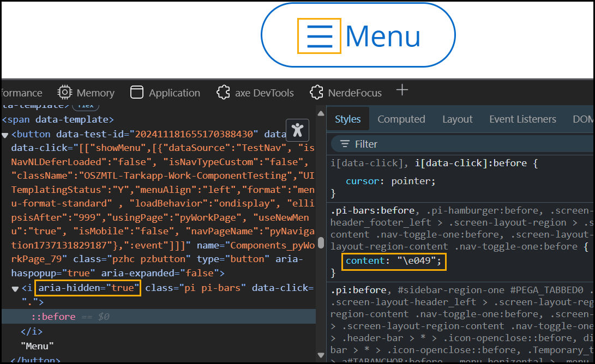This screenshot has height=364, width=595.
Task: Select the Event Listeners tab
Action: point(522,119)
